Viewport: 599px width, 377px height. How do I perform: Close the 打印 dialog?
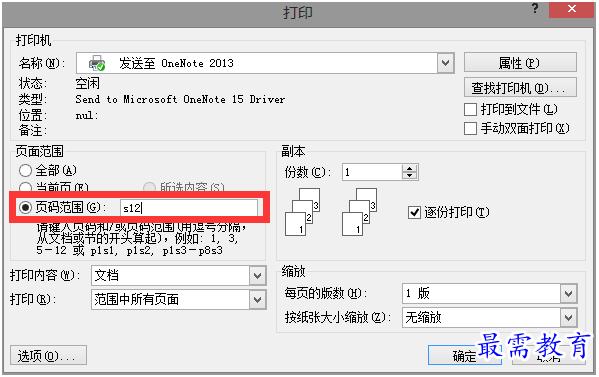[x=571, y=9]
